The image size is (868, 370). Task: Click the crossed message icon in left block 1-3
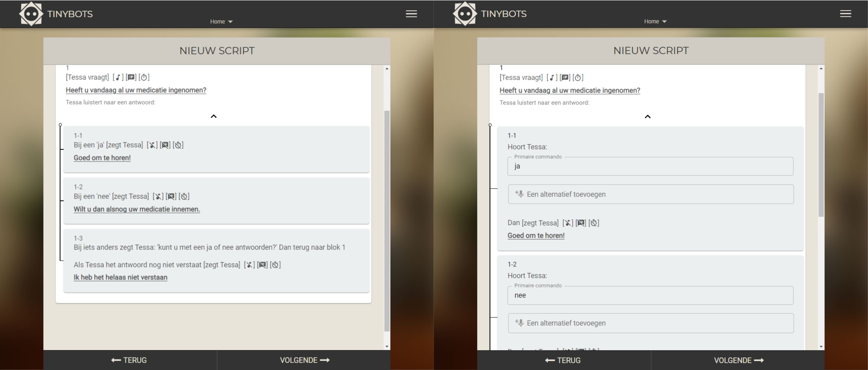[x=262, y=265]
